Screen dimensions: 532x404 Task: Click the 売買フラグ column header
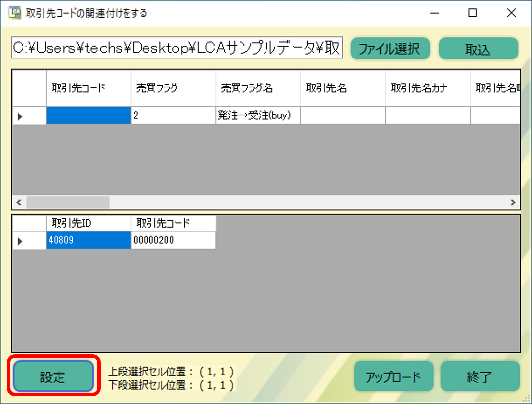click(x=173, y=88)
